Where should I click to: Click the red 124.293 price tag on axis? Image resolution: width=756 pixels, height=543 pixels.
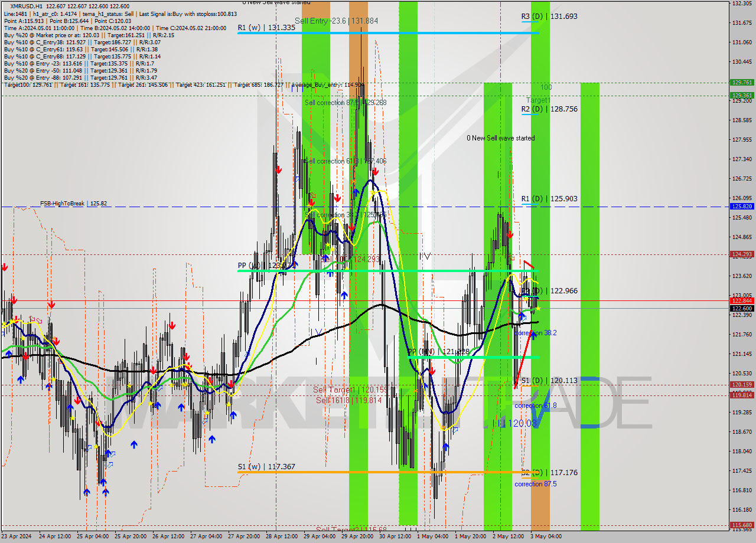click(742, 254)
